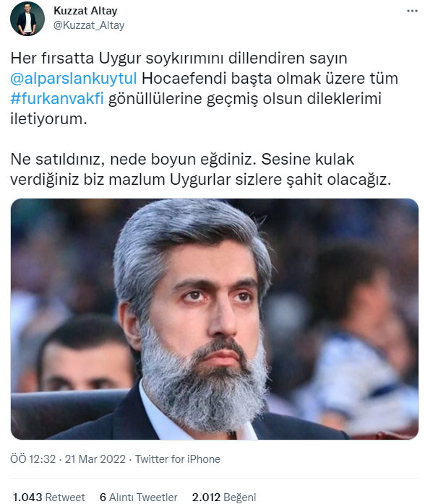Click the paragraph beginning 'Ne satıldınız'

click(201, 170)
